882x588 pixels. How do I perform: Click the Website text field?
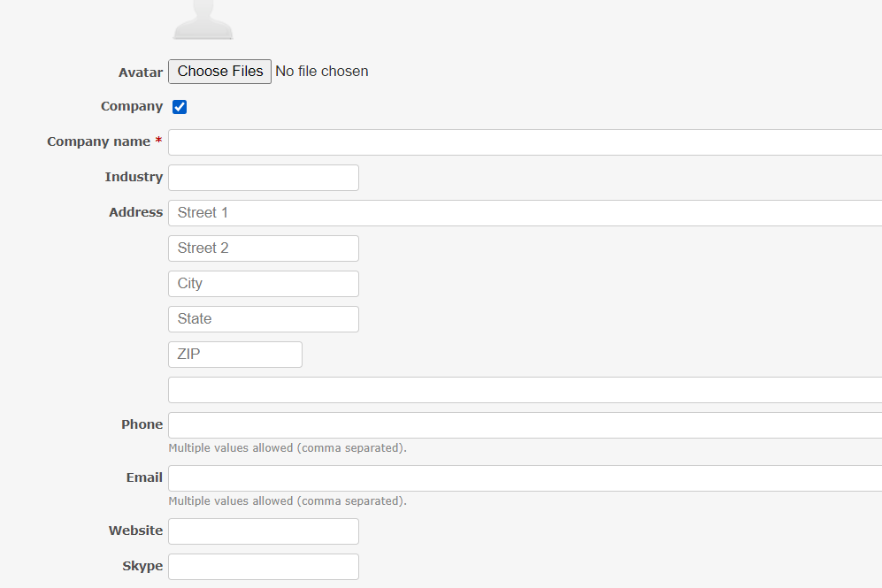click(263, 531)
